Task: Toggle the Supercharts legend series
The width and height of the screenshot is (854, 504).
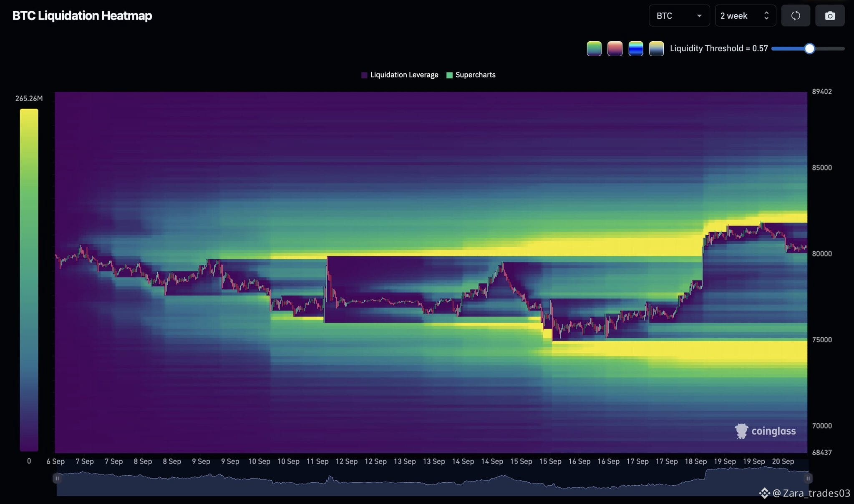Action: click(x=471, y=75)
